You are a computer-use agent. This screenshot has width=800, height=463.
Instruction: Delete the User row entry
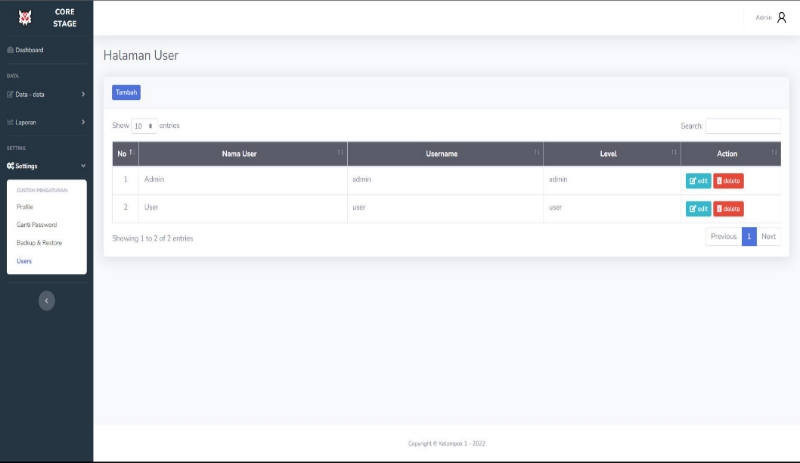point(728,209)
